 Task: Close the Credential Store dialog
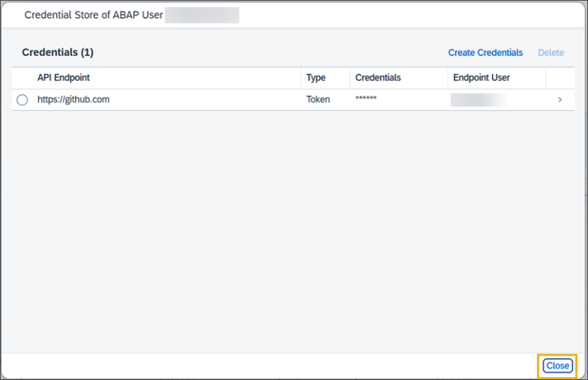[557, 366]
